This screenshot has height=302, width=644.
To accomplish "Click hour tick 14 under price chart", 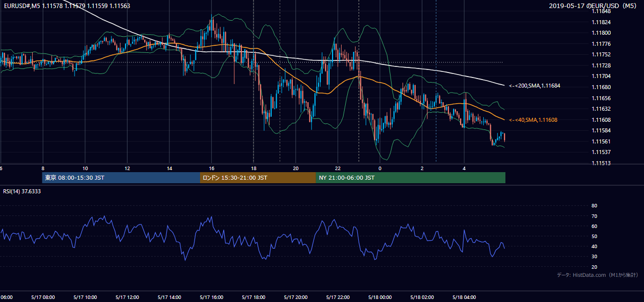I will [x=169, y=168].
